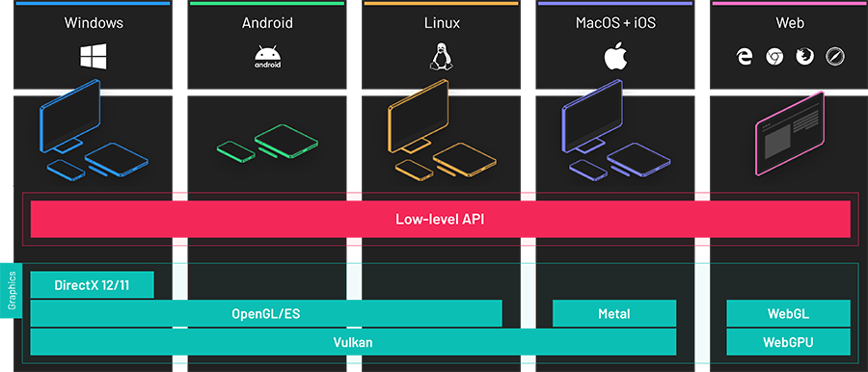Select the Firefox browser icon
Screen dimensions: 868x372
click(804, 57)
